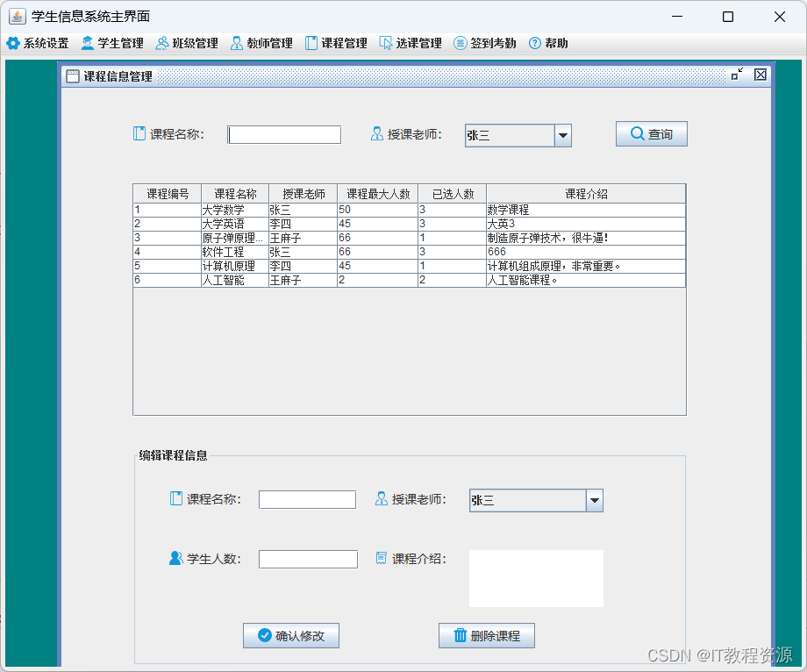This screenshot has width=807, height=672.
Task: Select the 大学数学 course row
Action: click(x=409, y=210)
